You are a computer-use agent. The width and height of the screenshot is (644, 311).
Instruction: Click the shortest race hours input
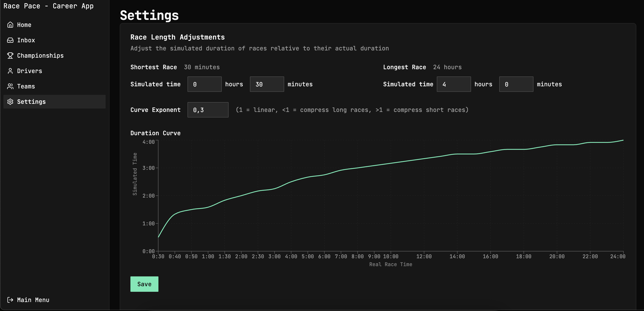pyautogui.click(x=204, y=84)
